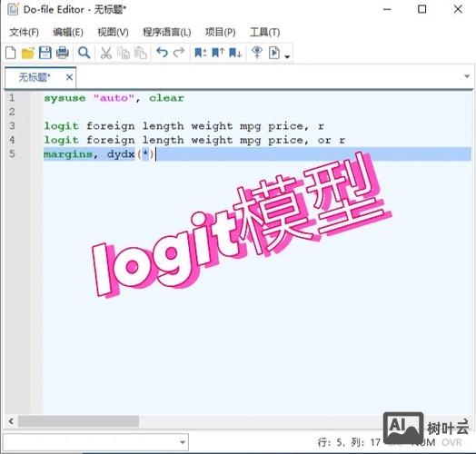
Task: Click the horizontal scrollbar thumb
Action: pyautogui.click(x=78, y=421)
